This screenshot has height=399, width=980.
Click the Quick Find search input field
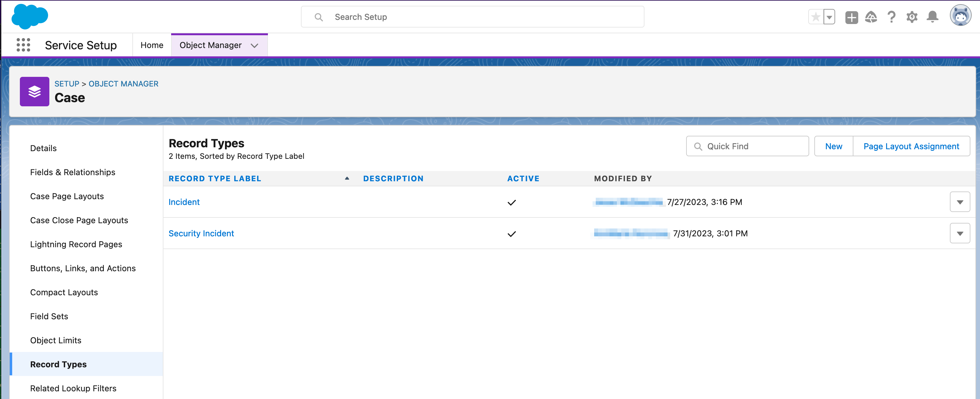coord(748,145)
